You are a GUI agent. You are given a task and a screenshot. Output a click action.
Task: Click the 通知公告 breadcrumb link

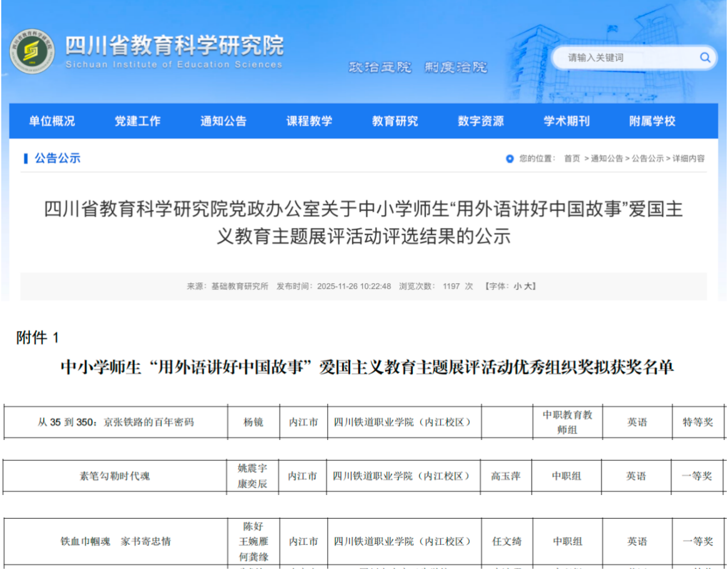tap(607, 159)
